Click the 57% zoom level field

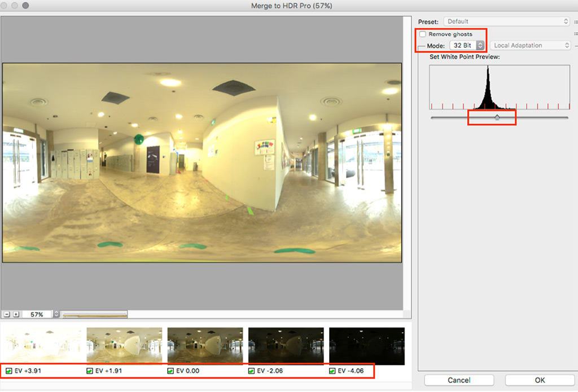(37, 314)
